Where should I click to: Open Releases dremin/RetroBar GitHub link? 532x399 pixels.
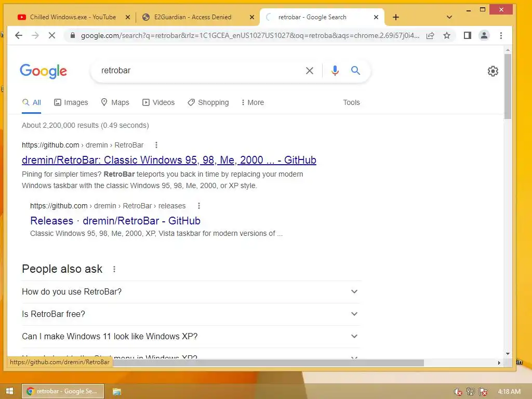pos(115,221)
